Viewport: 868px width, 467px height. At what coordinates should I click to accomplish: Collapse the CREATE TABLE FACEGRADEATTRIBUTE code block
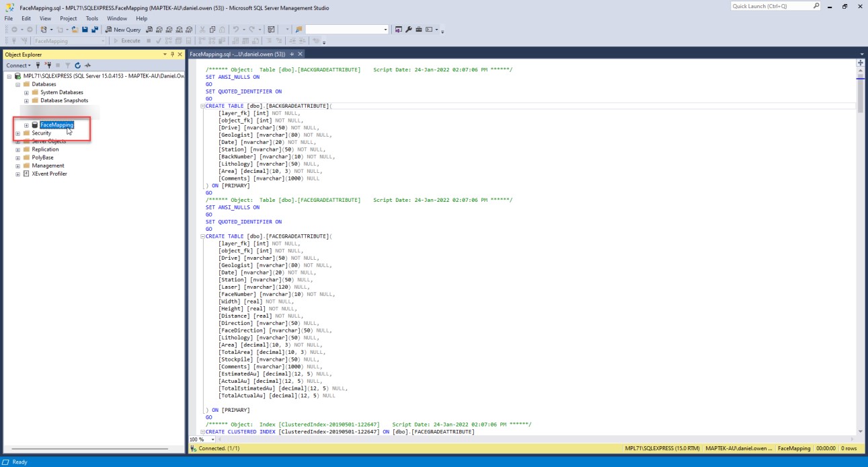click(202, 236)
